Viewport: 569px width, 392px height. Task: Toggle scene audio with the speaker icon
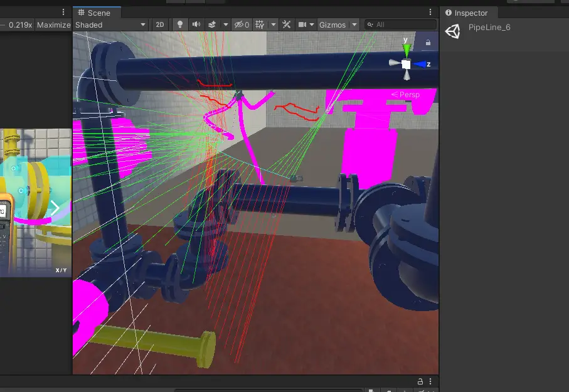coord(196,24)
